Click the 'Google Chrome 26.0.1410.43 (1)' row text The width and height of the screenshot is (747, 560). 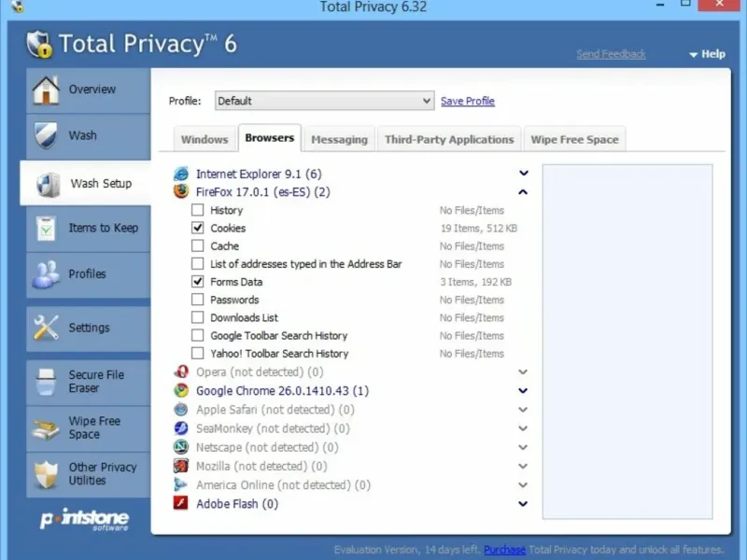[283, 391]
